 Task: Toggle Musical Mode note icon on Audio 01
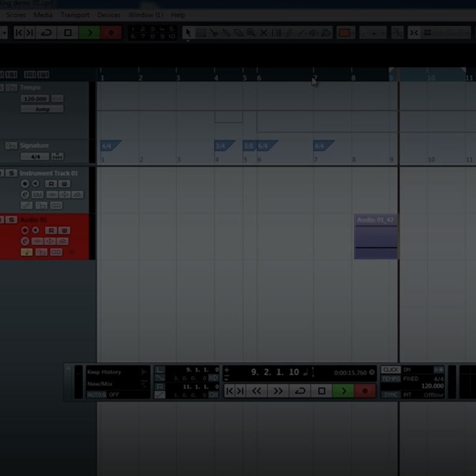pos(26,252)
